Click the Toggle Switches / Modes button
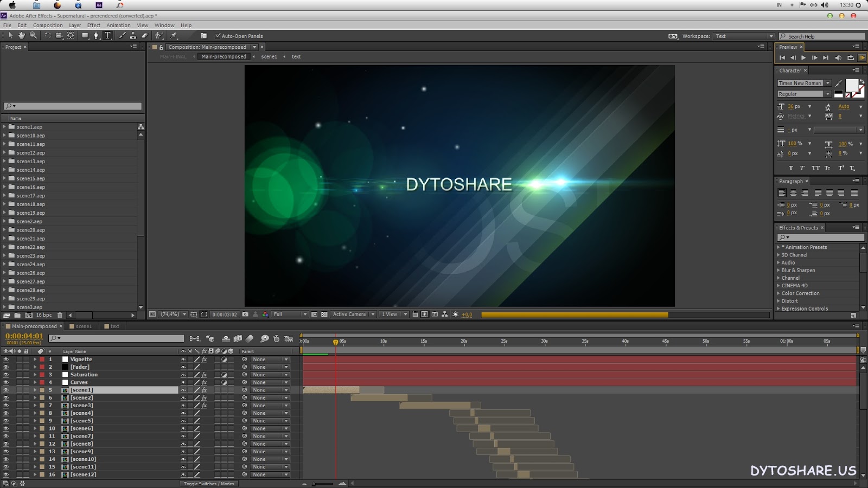The height and width of the screenshot is (488, 868). [x=209, y=484]
